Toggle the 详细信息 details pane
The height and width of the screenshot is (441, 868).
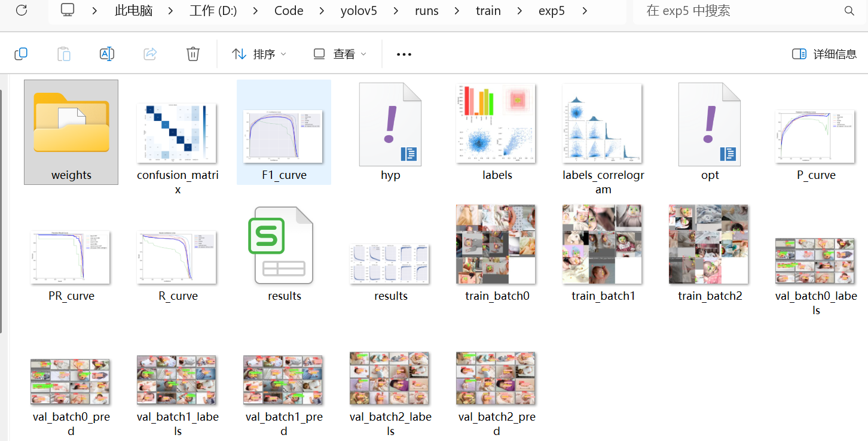(824, 54)
